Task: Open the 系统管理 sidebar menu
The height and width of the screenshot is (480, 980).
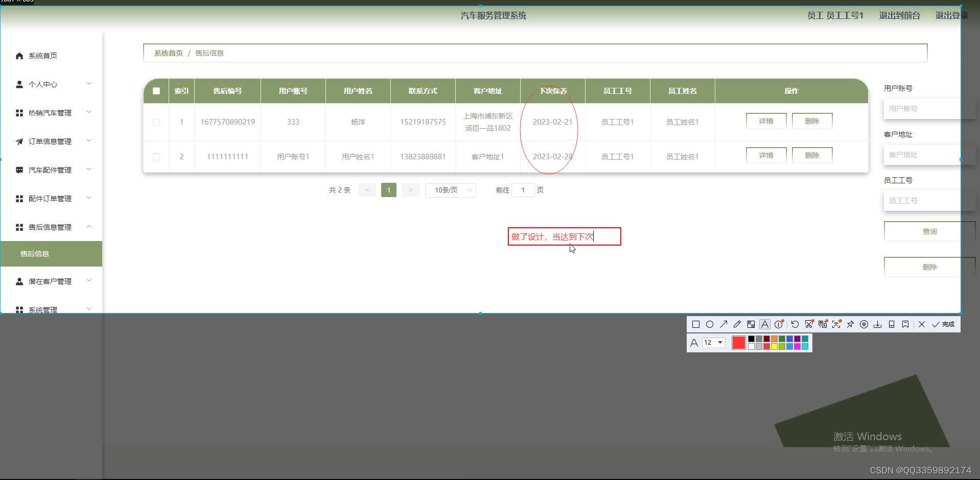Action: click(51, 309)
